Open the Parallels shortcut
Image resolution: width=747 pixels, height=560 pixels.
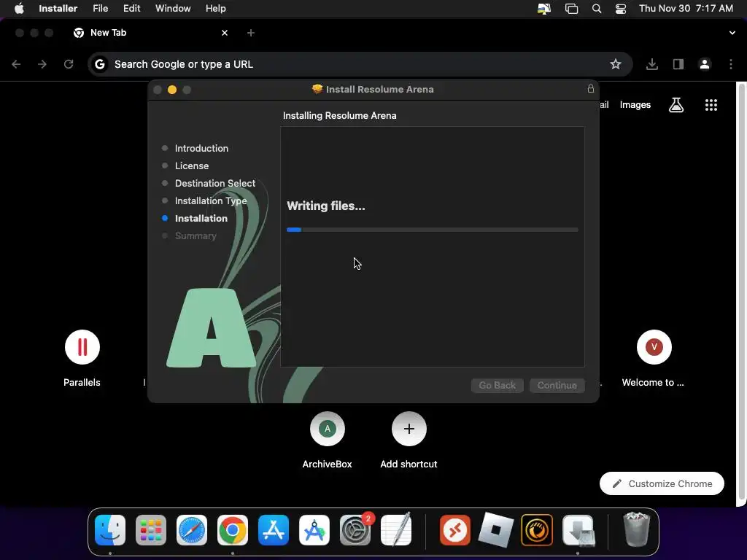[82, 358]
